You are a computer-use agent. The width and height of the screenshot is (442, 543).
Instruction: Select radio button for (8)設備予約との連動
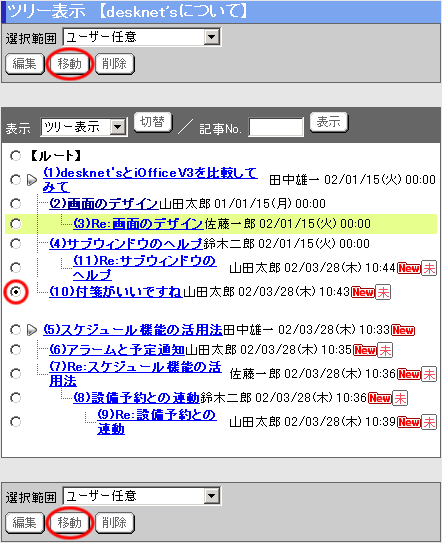point(16,398)
